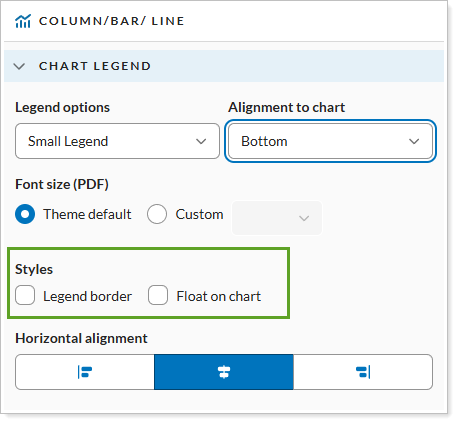Image resolution: width=457 pixels, height=423 pixels.
Task: Click the Column/Bar/Line panel title
Action: [111, 21]
